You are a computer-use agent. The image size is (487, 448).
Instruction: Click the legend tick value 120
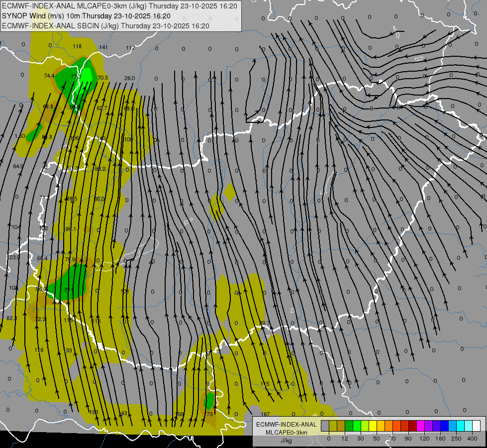[425, 439]
